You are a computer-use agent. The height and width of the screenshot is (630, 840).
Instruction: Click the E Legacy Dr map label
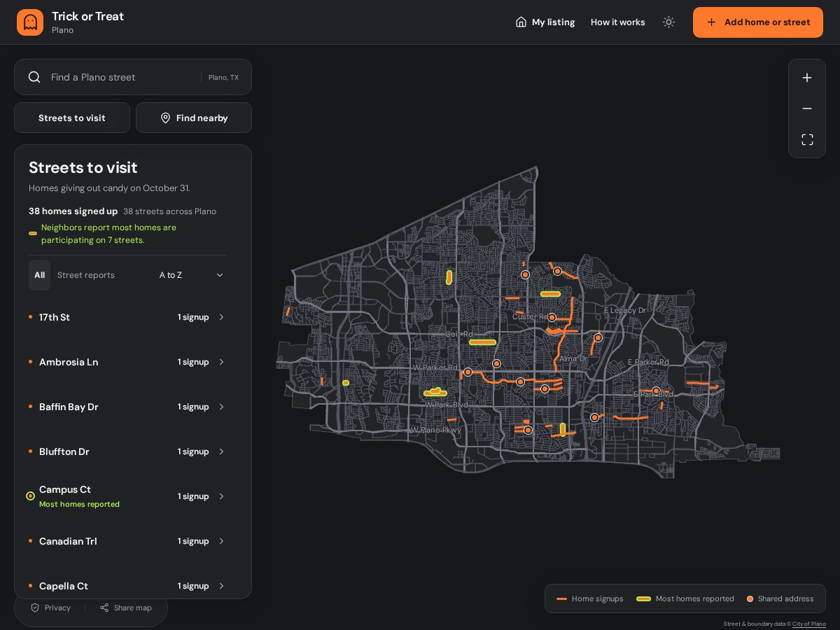tap(625, 310)
